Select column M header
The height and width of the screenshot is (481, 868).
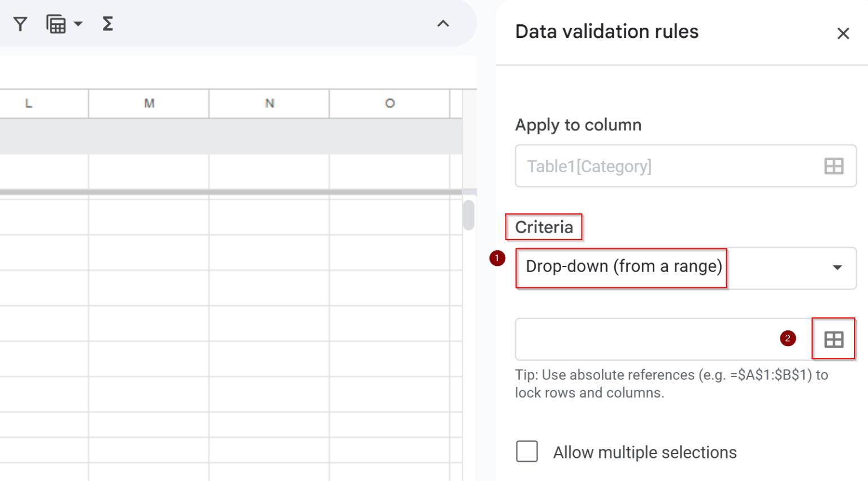pyautogui.click(x=148, y=103)
